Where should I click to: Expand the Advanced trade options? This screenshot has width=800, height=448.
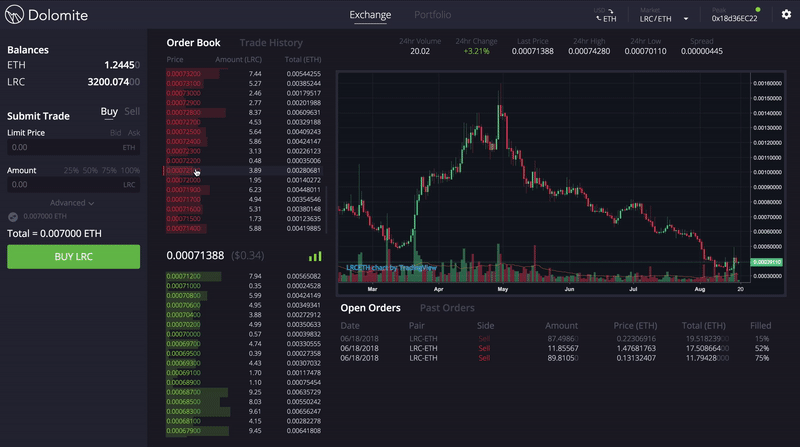coord(72,203)
